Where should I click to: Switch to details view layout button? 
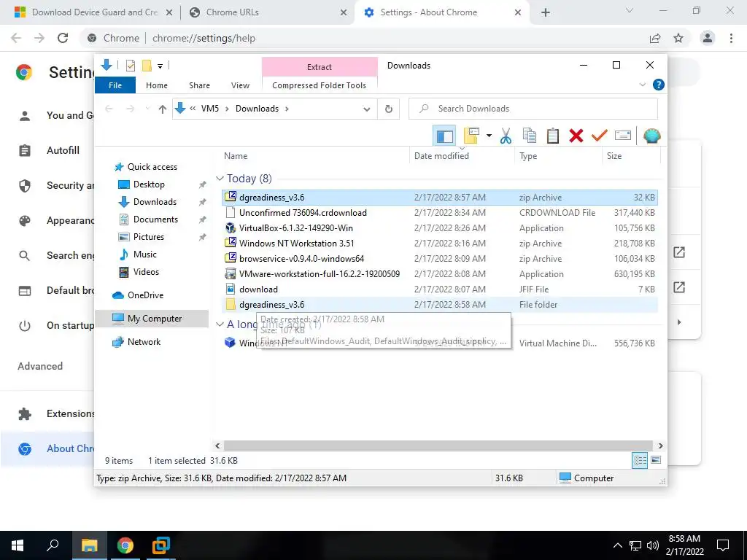[640, 460]
